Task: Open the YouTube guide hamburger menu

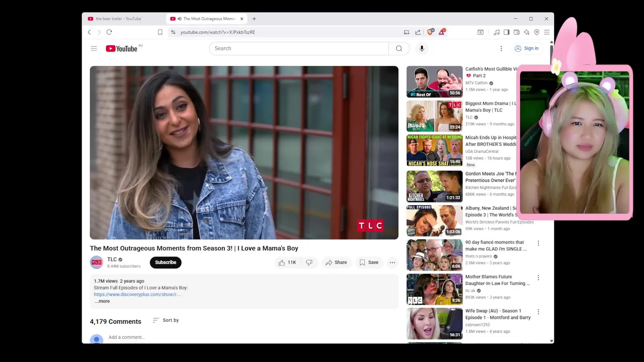Action: (94, 48)
